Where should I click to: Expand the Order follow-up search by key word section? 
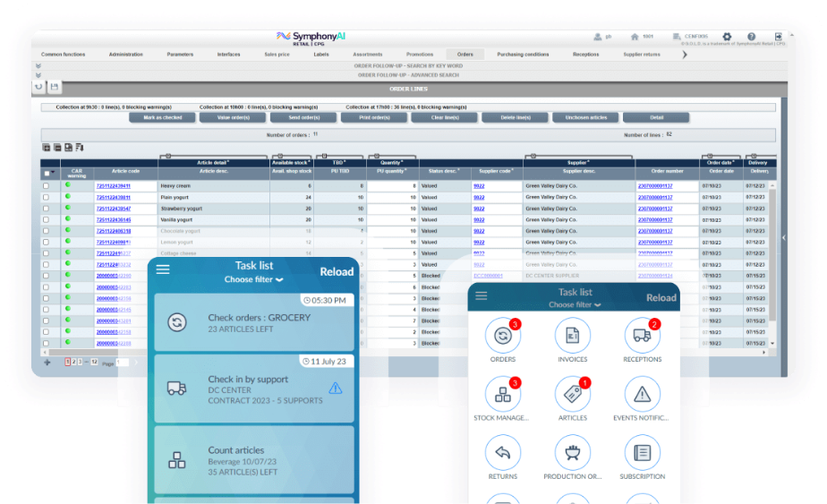[x=38, y=66]
